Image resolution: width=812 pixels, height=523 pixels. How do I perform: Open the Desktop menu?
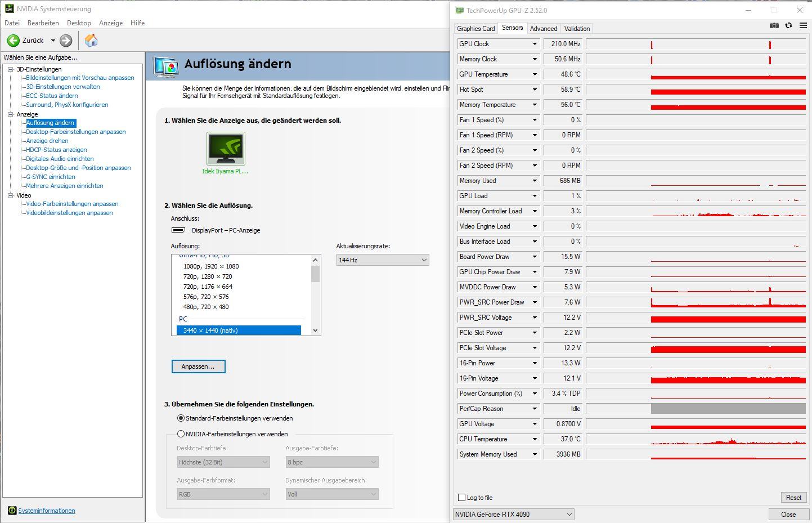click(x=79, y=23)
